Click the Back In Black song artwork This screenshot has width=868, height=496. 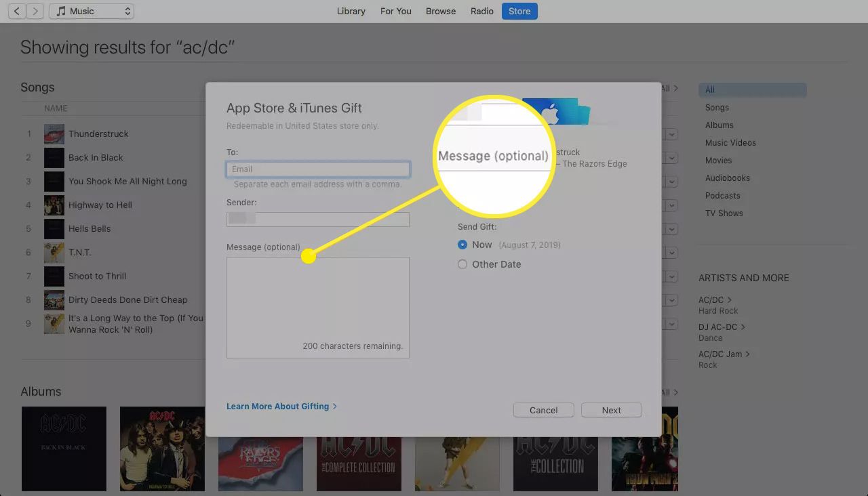[x=54, y=157]
